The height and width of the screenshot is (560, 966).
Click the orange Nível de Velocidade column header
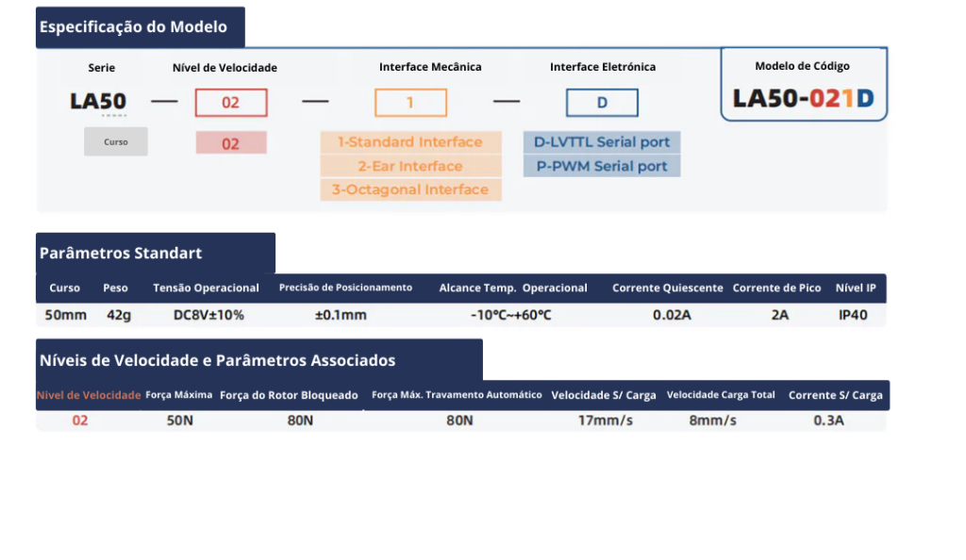(89, 395)
